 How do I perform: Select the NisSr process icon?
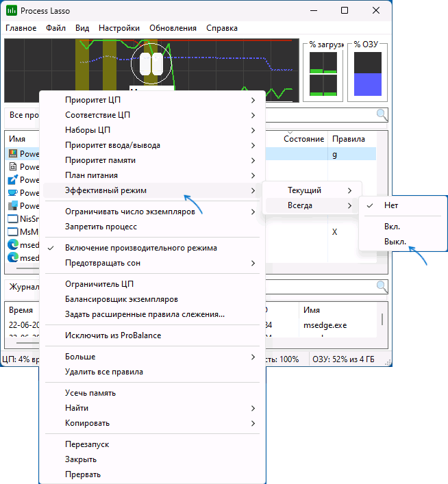12,219
